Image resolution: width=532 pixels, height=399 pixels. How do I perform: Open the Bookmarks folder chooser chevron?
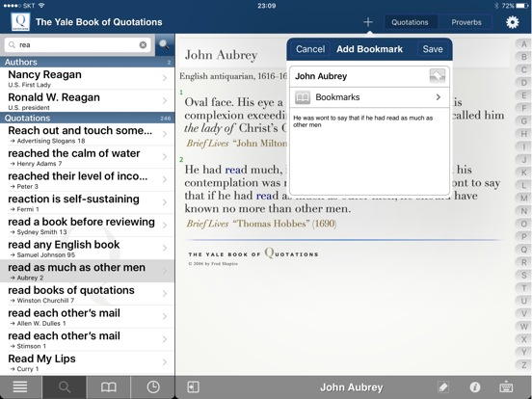point(438,97)
